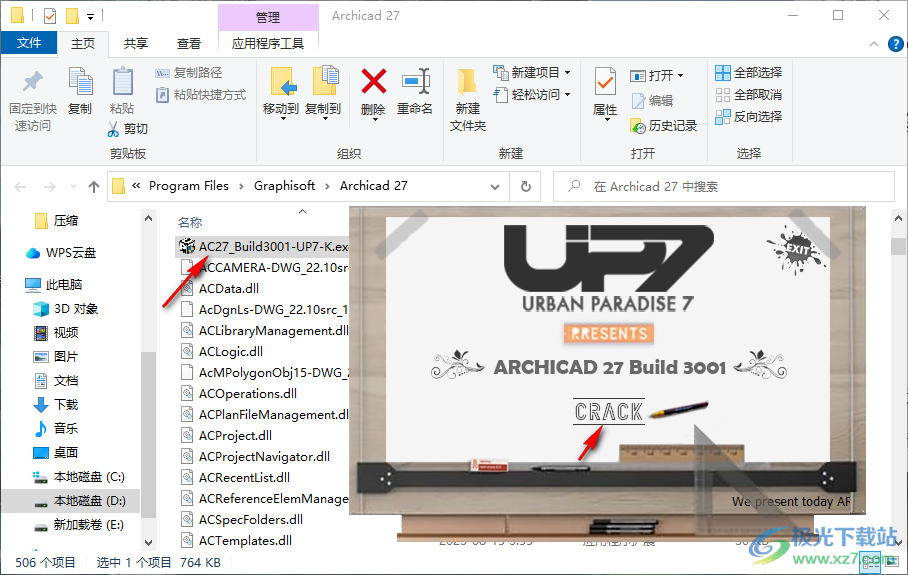The image size is (908, 575).
Task: Click Program Files in address path
Action: 189,186
